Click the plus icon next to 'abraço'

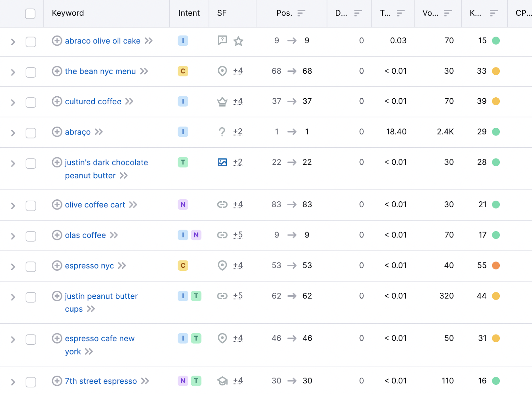(x=57, y=132)
